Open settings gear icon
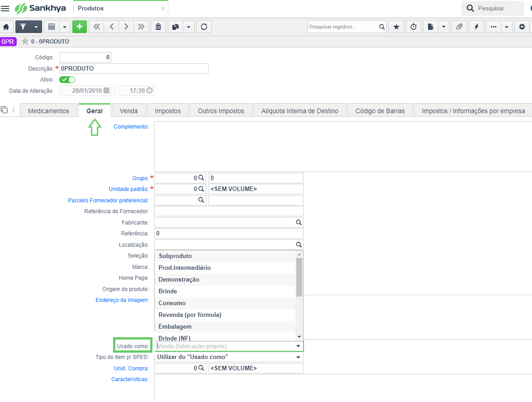 pos(522,27)
